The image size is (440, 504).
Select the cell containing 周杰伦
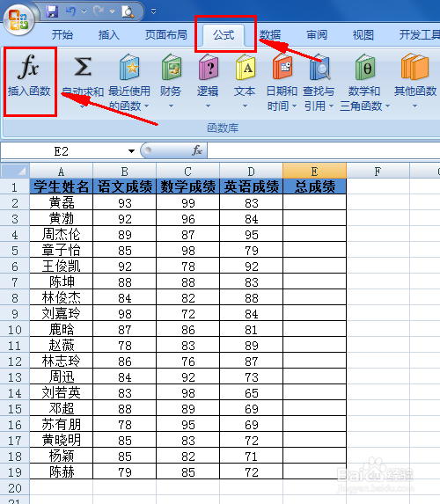[61, 234]
